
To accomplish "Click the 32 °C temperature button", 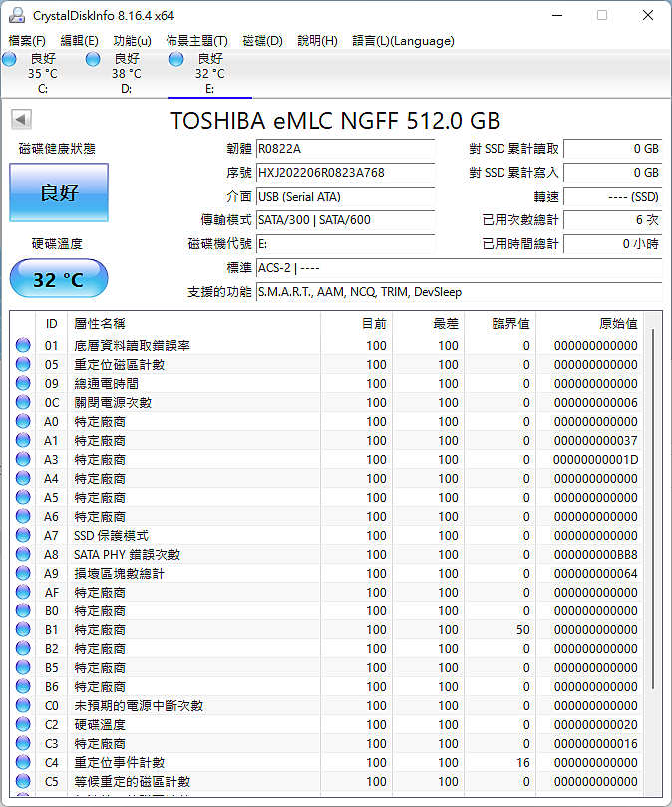I will [59, 279].
